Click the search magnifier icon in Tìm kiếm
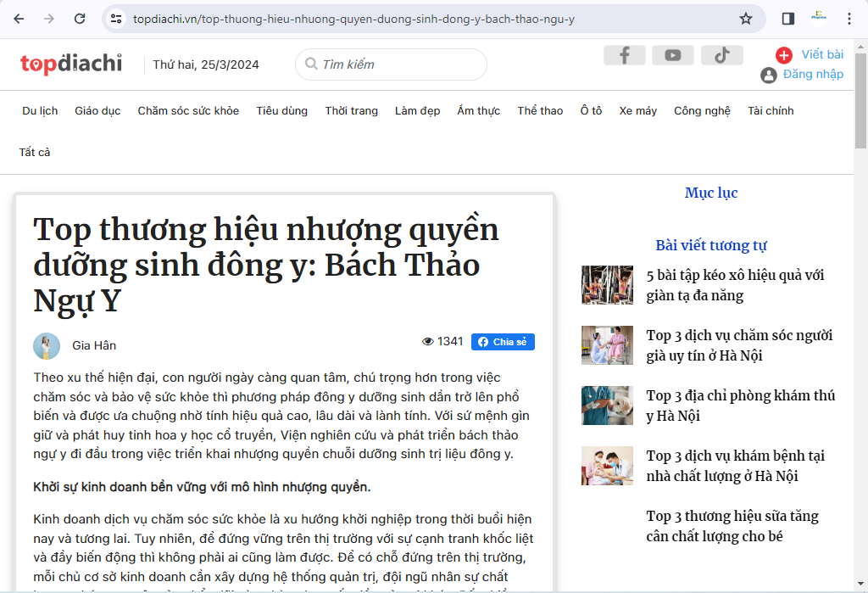This screenshot has height=593, width=868. click(310, 64)
